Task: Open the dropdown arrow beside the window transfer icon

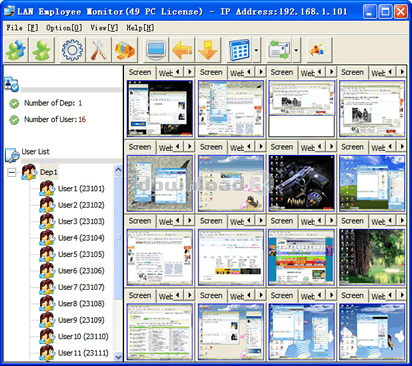Action: tap(296, 50)
